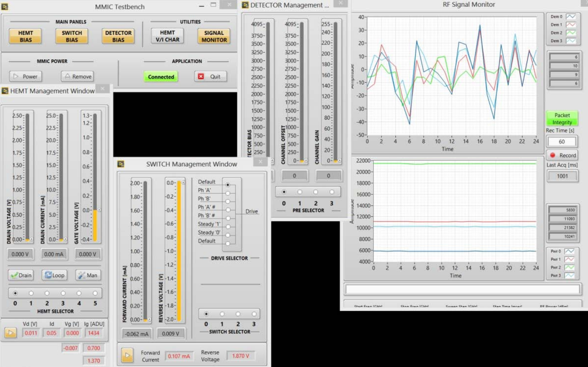Choose PRE SELECTOR option 2
588x367 pixels.
click(x=316, y=192)
